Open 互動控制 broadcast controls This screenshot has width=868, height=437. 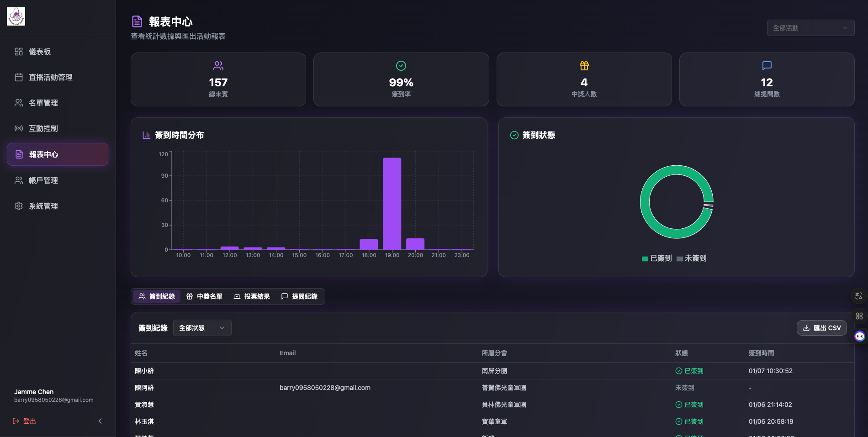pos(43,128)
